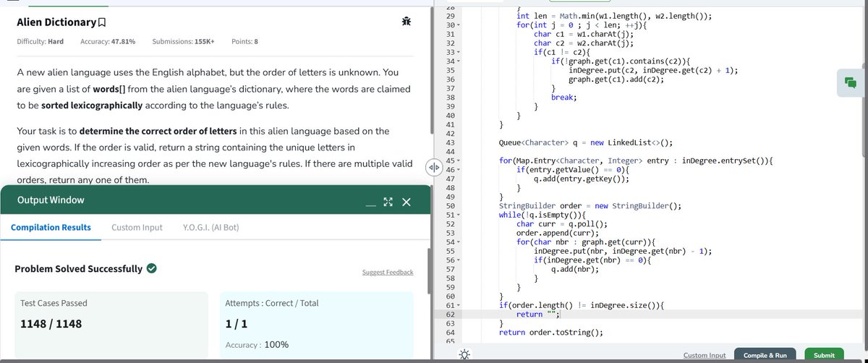Click Problem Solved Successfully message
Screen dimensions: 868x363
pos(79,268)
